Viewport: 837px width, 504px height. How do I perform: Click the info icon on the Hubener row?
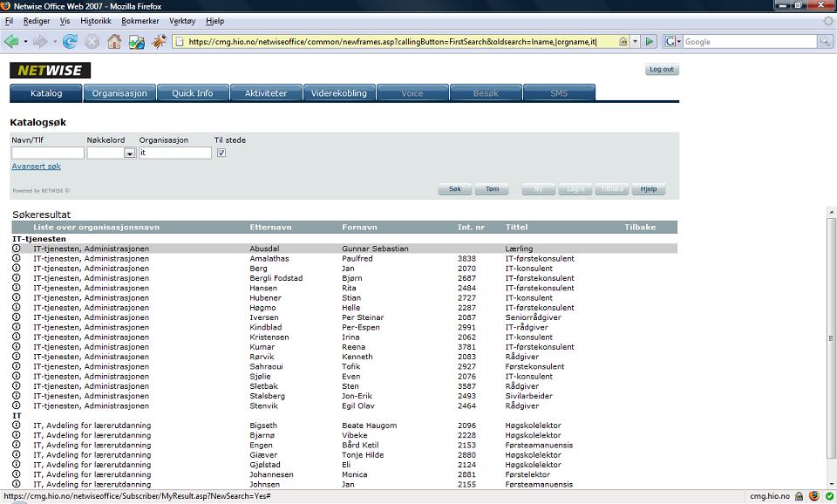(x=17, y=297)
